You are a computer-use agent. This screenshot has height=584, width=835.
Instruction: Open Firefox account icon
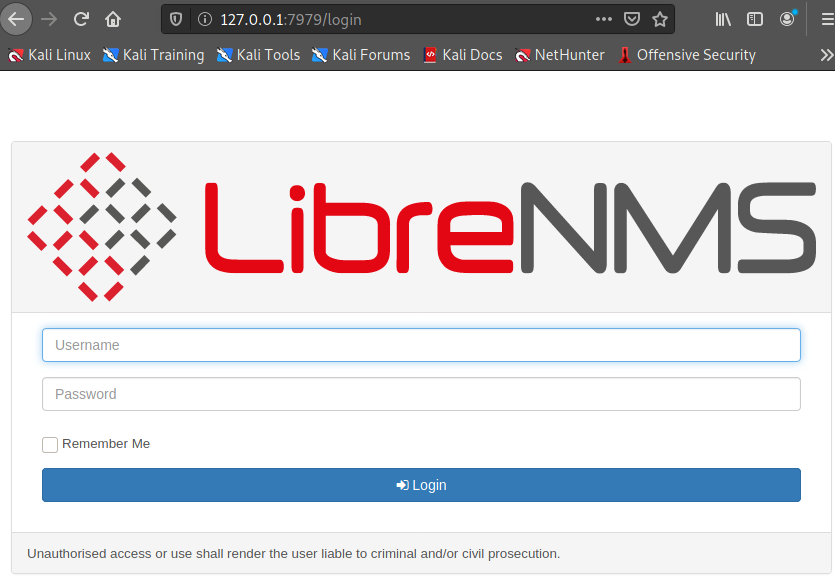[787, 19]
